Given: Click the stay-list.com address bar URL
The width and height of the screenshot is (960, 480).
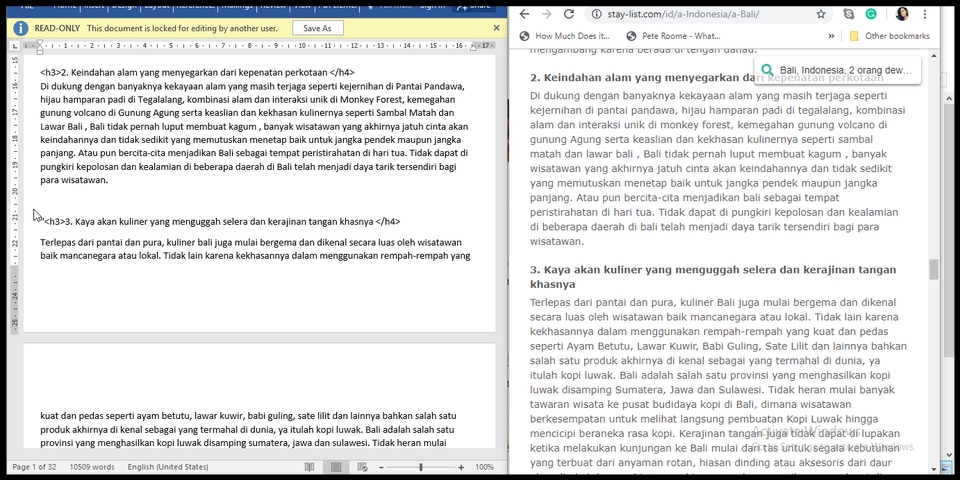Looking at the screenshot, I should coord(683,14).
